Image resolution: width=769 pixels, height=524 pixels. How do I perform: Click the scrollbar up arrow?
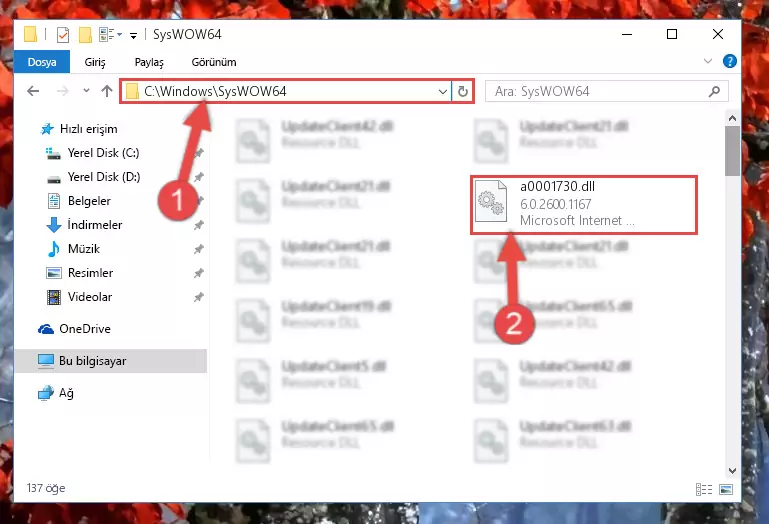click(732, 118)
